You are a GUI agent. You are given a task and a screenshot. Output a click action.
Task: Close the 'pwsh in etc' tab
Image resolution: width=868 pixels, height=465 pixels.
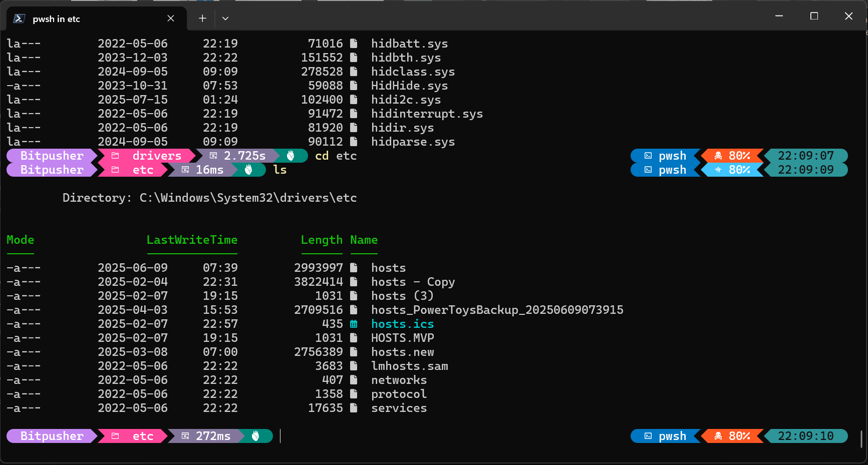pyautogui.click(x=171, y=19)
